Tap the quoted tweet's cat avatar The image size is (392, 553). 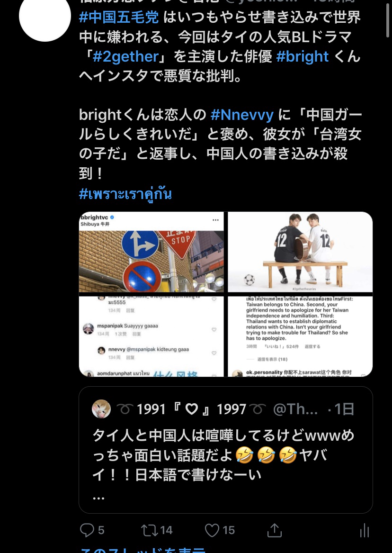tap(101, 409)
